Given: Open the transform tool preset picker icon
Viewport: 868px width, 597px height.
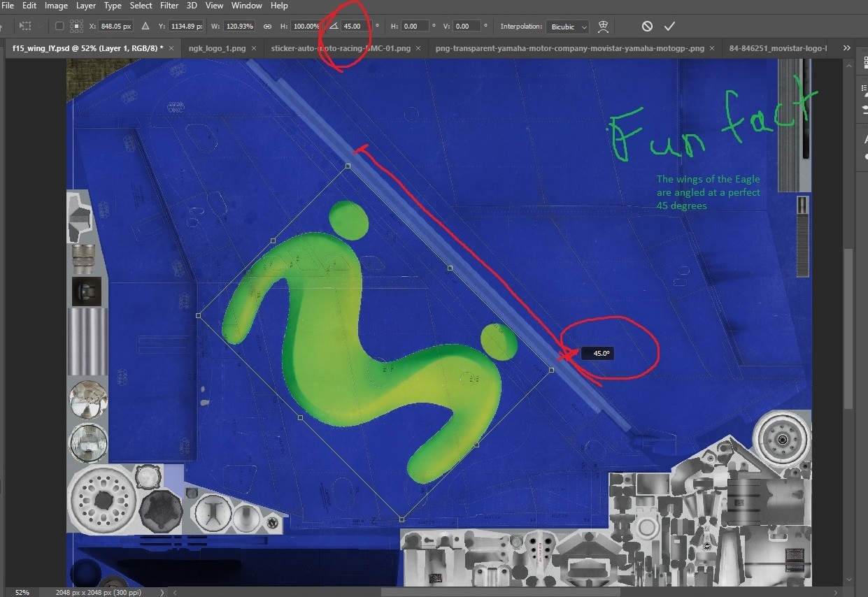Looking at the screenshot, I should pyautogui.click(x=26, y=27).
